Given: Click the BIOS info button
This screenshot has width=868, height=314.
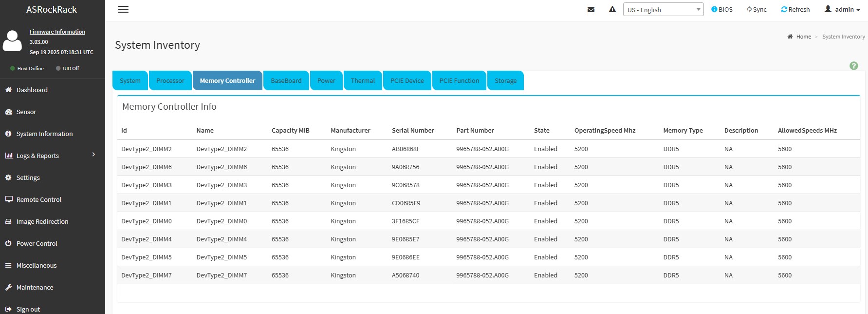Looking at the screenshot, I should [x=722, y=10].
